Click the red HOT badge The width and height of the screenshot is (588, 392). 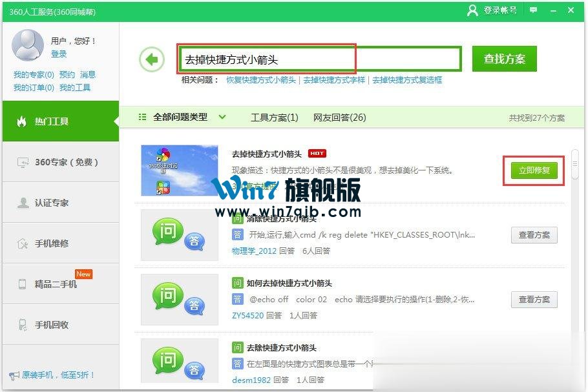(317, 153)
